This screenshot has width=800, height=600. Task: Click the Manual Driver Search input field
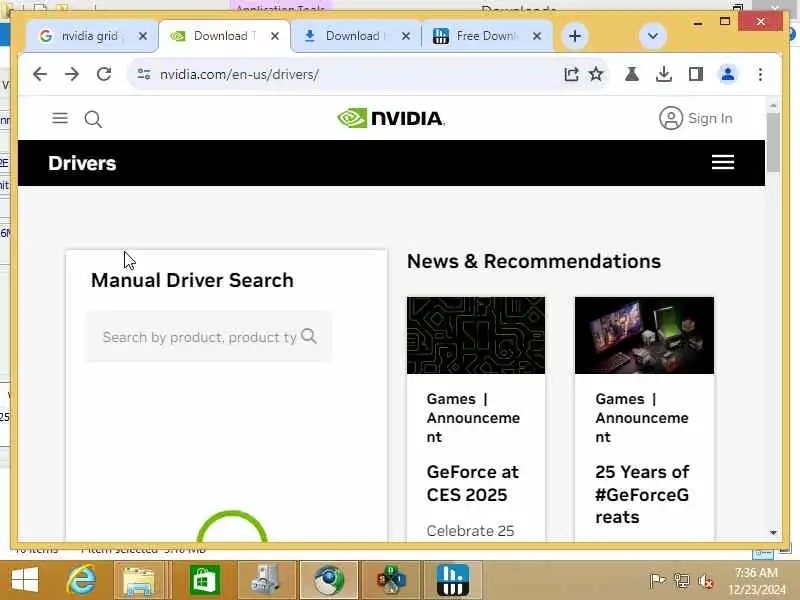click(x=209, y=337)
